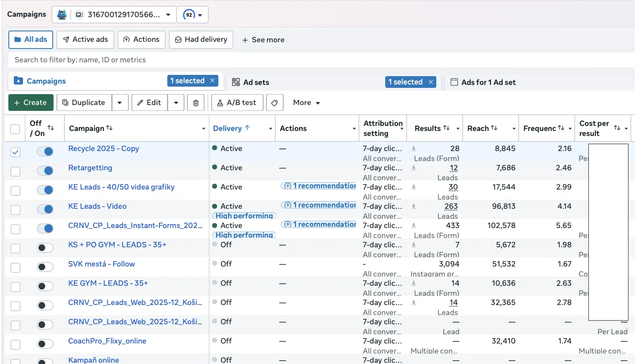Sort by Reach column arrows
This screenshot has width=635, height=364.
[x=494, y=128]
